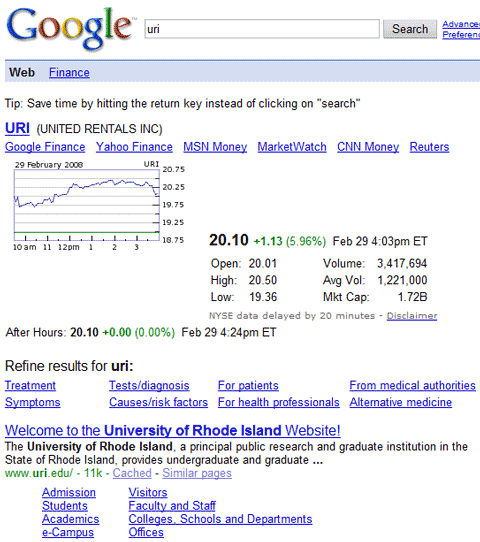Viewport: 480px width, 542px height.
Task: Open the NYSE data Disclaimer link
Action: (x=412, y=316)
